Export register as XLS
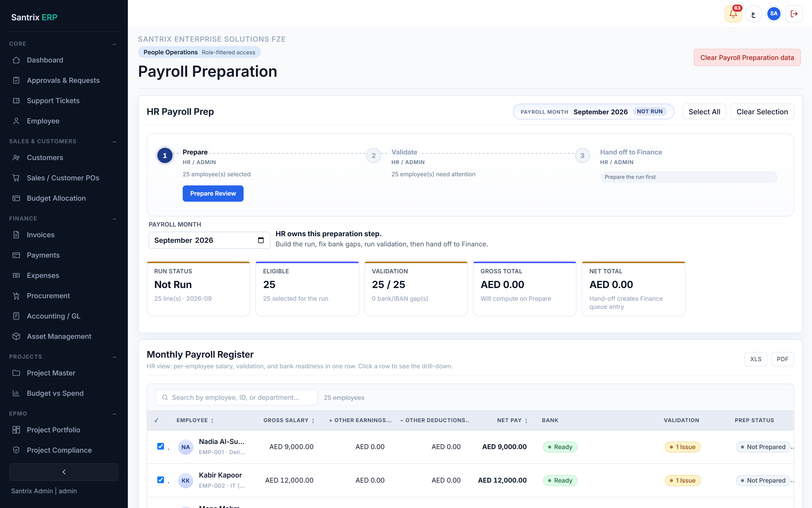Image resolution: width=812 pixels, height=508 pixels. pyautogui.click(x=756, y=359)
